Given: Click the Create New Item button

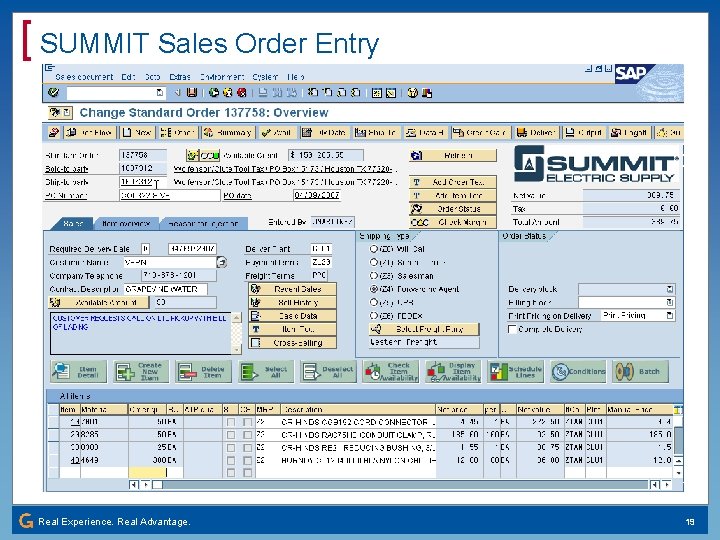Looking at the screenshot, I should click(141, 371).
